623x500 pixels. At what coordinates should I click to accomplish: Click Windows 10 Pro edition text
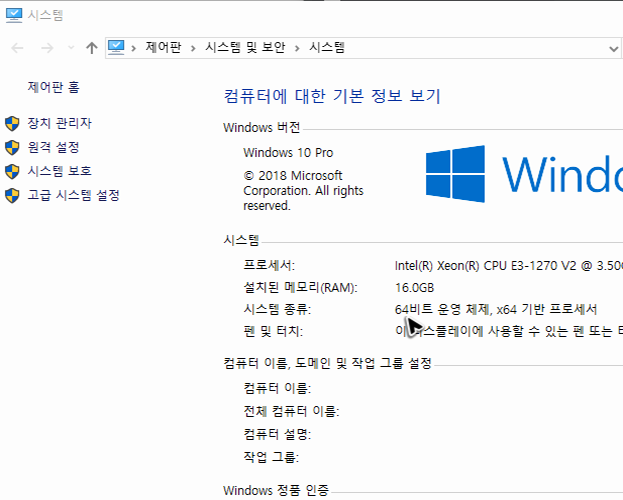click(x=288, y=153)
